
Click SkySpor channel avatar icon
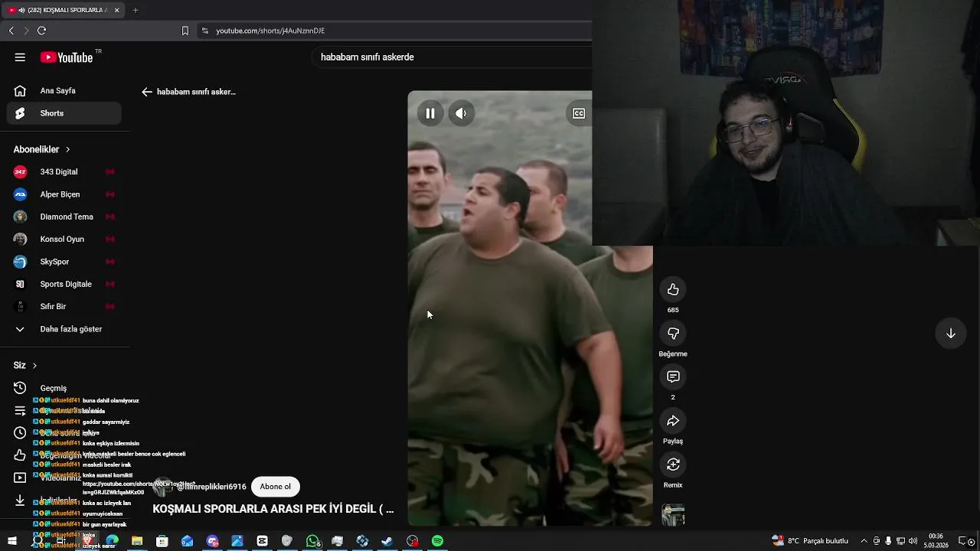21,262
